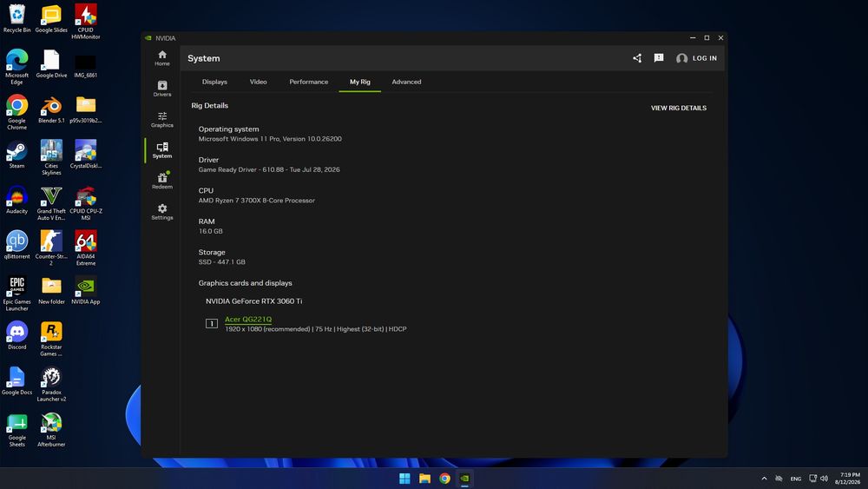The height and width of the screenshot is (489, 868).
Task: Click the display number 1 box icon
Action: click(212, 323)
